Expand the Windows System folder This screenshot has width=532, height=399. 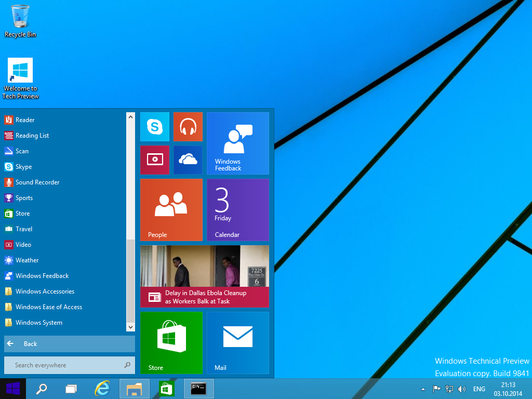64,323
